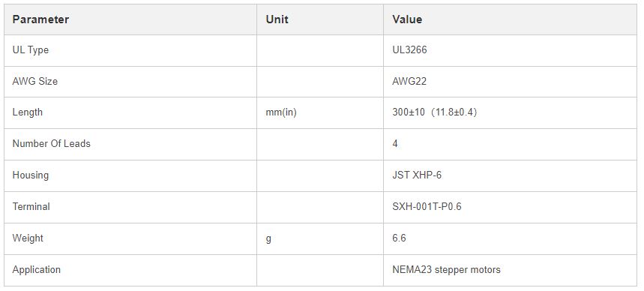Click the JST XHP-6 value
Viewport: 644px width, 291px height.
(417, 175)
